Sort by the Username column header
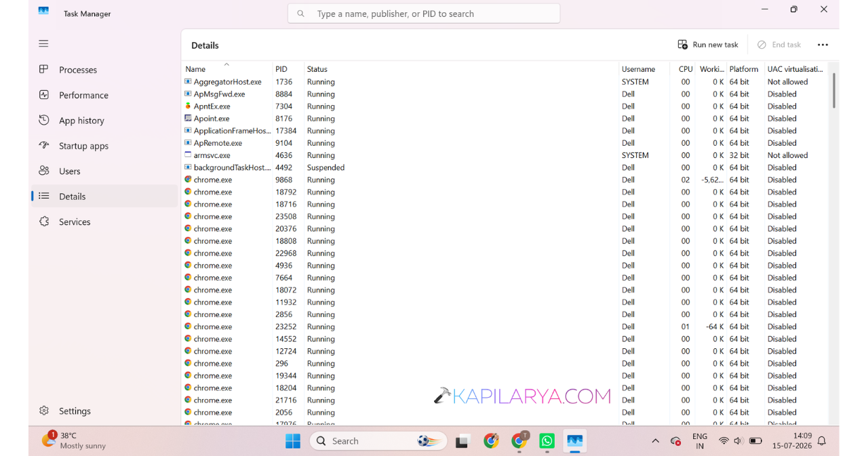868x456 pixels. click(644, 69)
